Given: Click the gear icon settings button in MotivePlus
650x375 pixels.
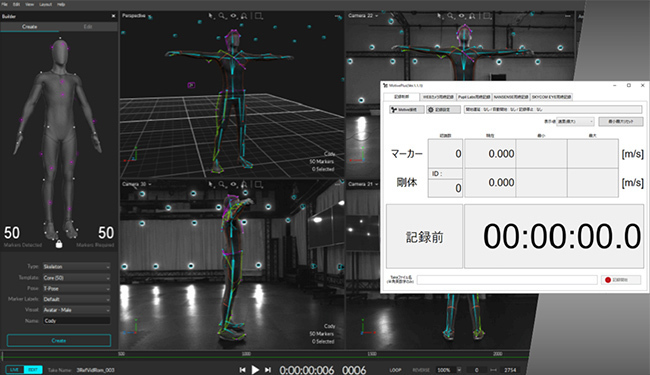Looking at the screenshot, I should [444, 110].
